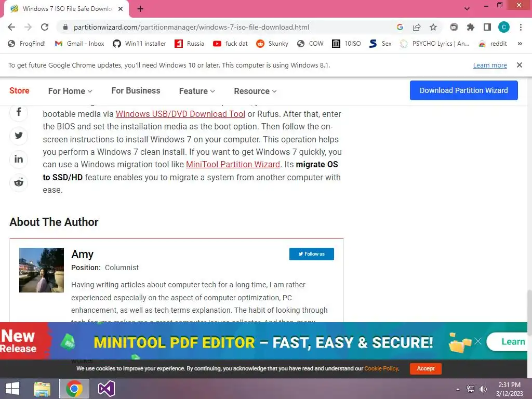Expand the Resource menu
532x399 pixels.
tap(256, 91)
